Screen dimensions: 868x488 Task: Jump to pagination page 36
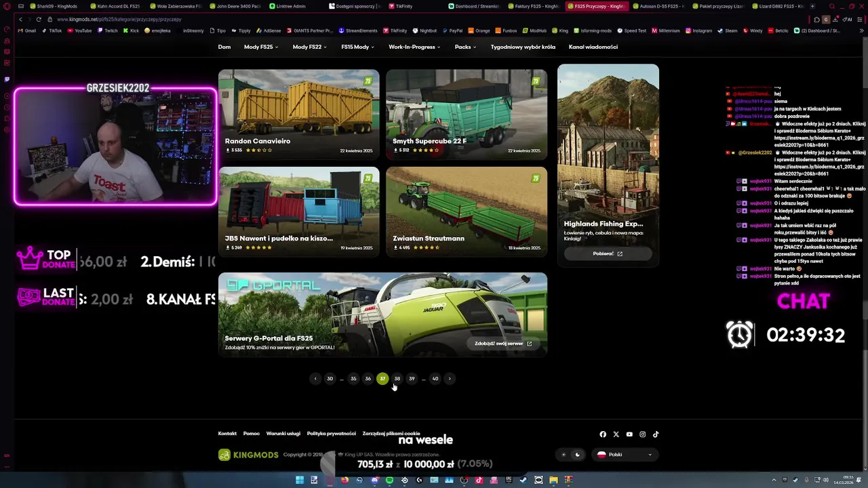pos(368,379)
